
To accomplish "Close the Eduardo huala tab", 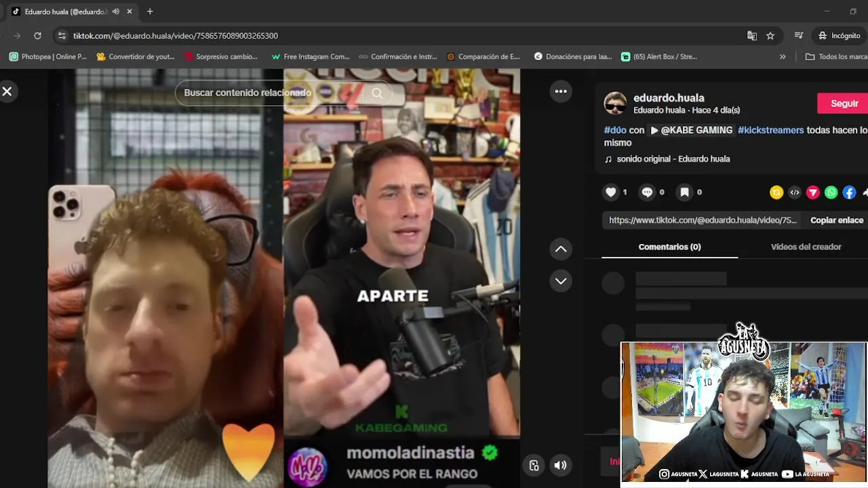I will (x=130, y=12).
